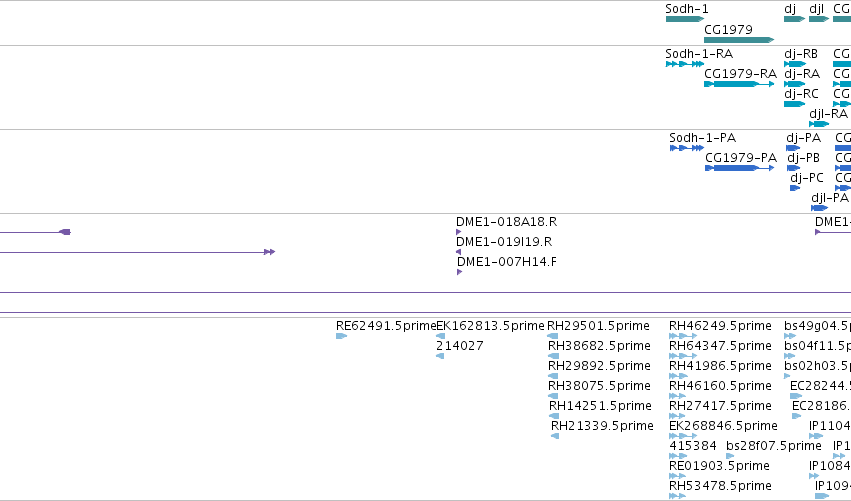The height and width of the screenshot is (501, 851).
Task: Select the RH27417.5prime EST label
Action: coord(720,407)
